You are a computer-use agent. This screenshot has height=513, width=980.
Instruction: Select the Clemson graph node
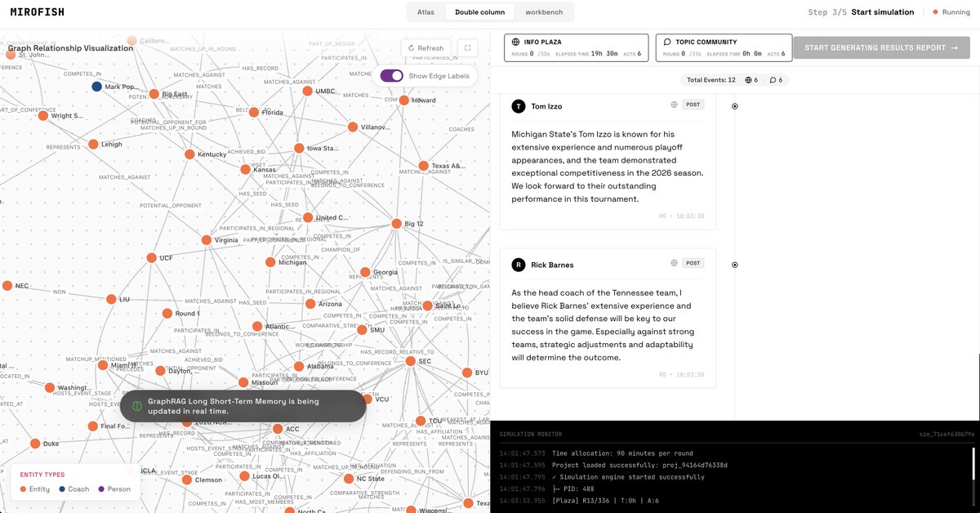coord(186,480)
